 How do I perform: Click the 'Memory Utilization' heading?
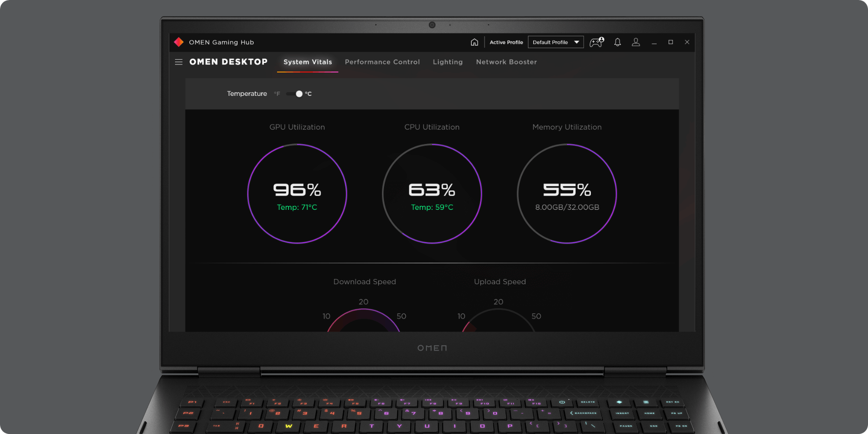click(567, 127)
